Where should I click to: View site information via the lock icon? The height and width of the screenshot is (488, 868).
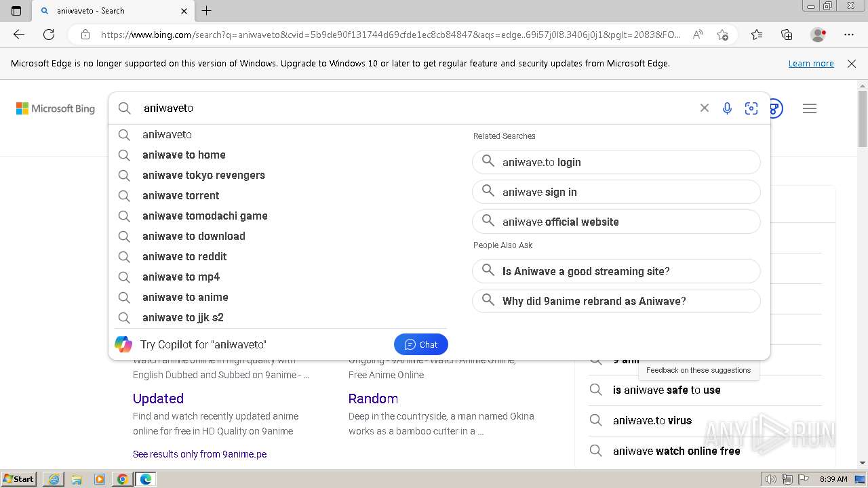[85, 35]
